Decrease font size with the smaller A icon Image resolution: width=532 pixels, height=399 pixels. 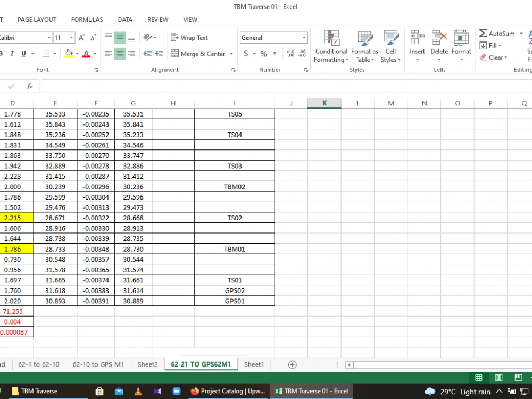[x=93, y=38]
